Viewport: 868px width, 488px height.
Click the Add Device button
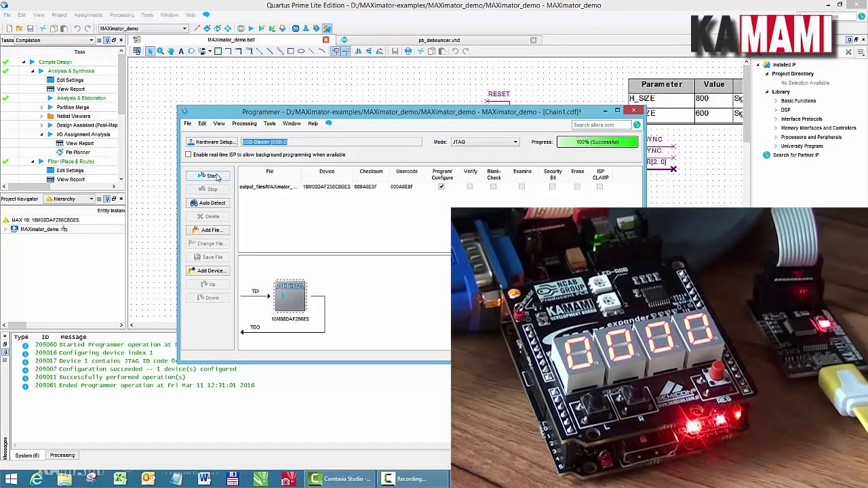coord(209,270)
